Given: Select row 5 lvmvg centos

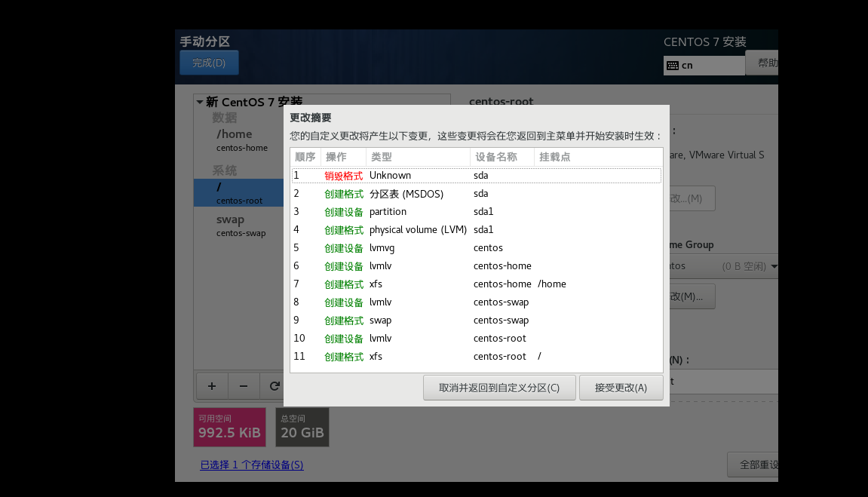Looking at the screenshot, I should [476, 248].
